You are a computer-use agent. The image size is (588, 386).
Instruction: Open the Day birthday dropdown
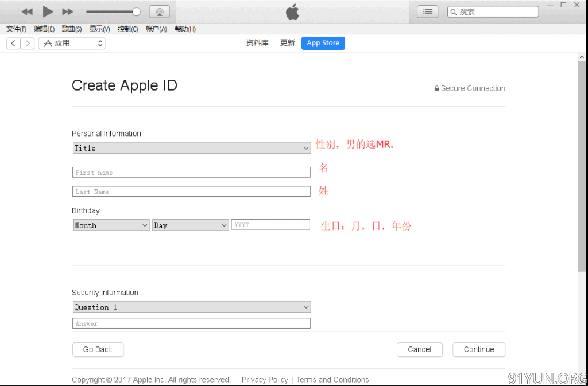coord(191,225)
